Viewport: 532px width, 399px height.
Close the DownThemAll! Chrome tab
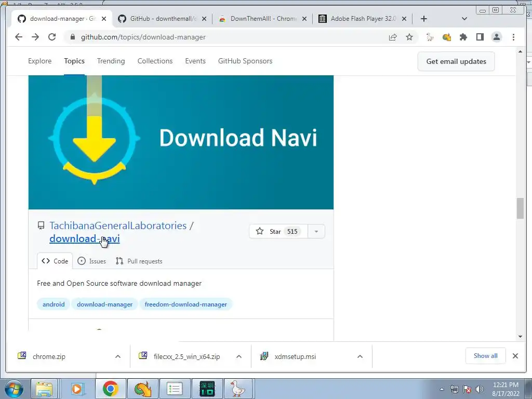pyautogui.click(x=304, y=19)
